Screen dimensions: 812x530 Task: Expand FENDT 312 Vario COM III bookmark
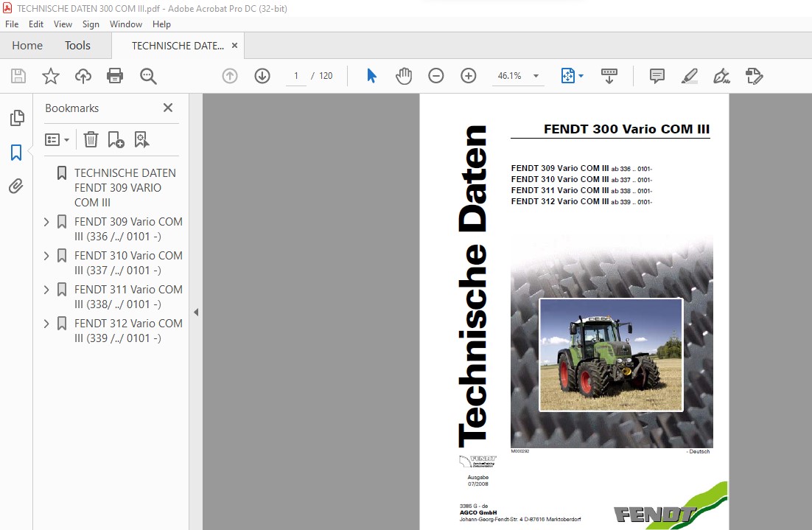pyautogui.click(x=46, y=324)
